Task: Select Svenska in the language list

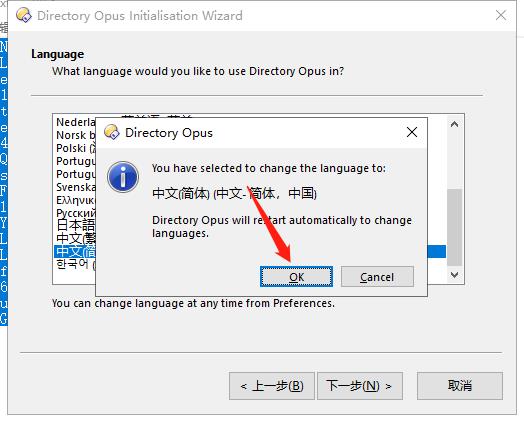Action: pyautogui.click(x=76, y=187)
